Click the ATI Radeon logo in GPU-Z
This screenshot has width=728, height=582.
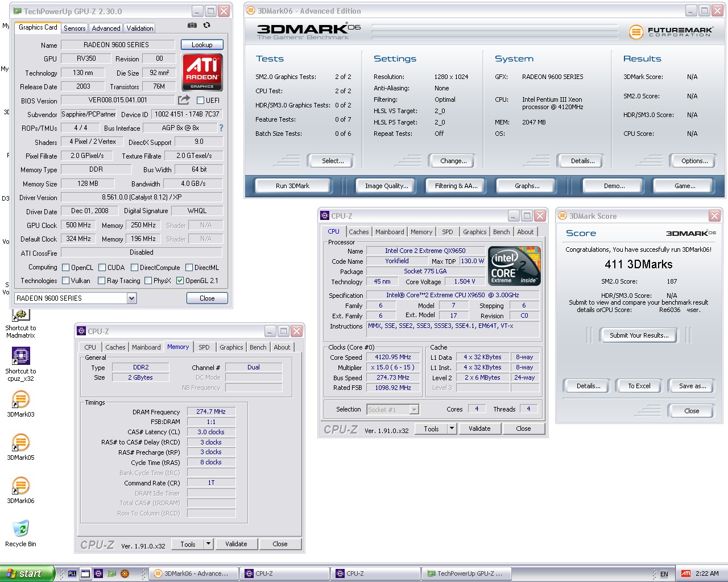pos(202,72)
